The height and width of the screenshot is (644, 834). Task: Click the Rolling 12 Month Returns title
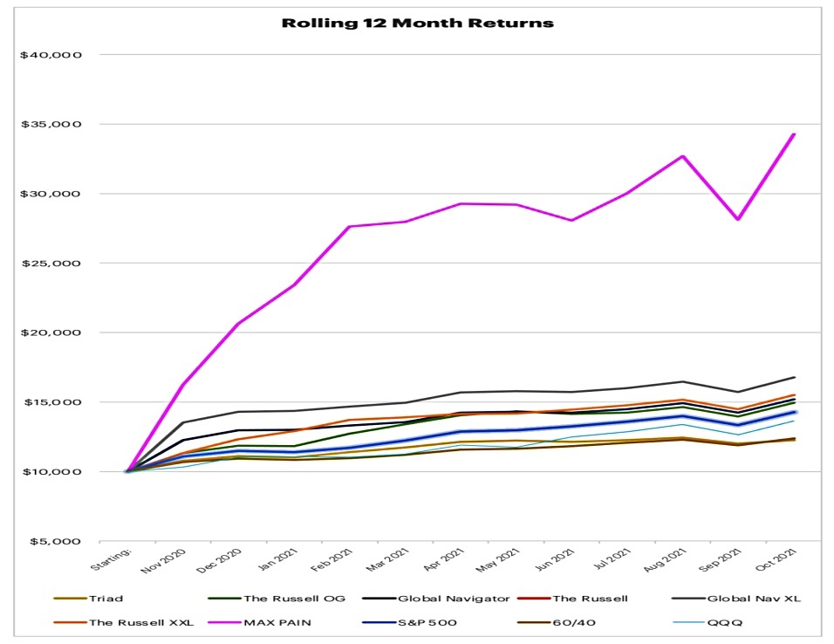pyautogui.click(x=418, y=23)
